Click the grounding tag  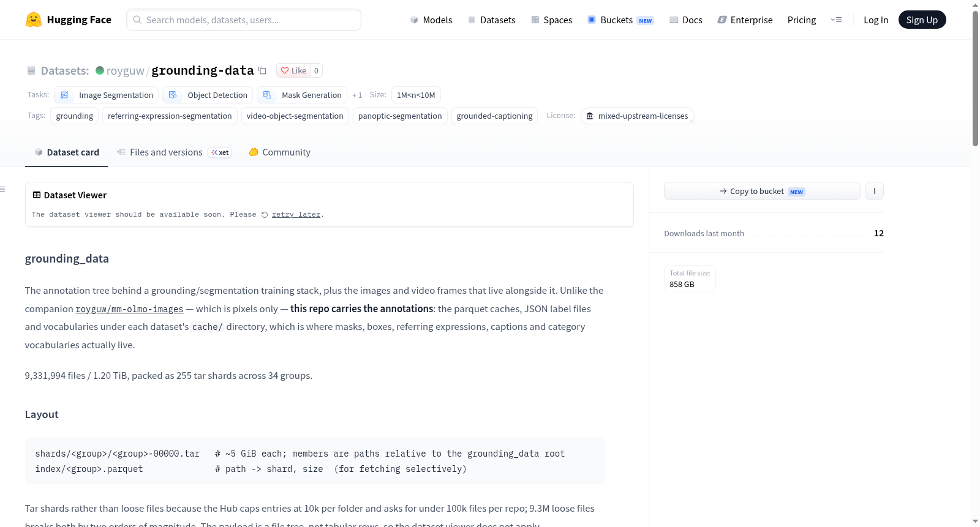(75, 116)
